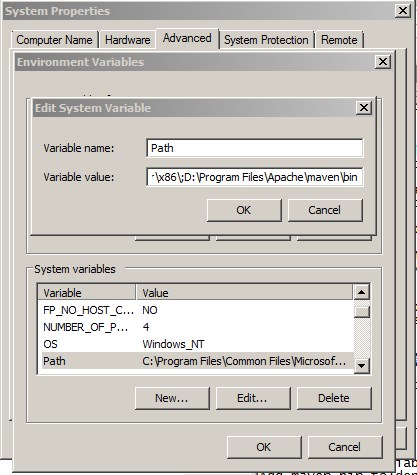Image resolution: width=417 pixels, height=475 pixels.
Task: Go to the System Protection tab
Action: click(x=266, y=40)
